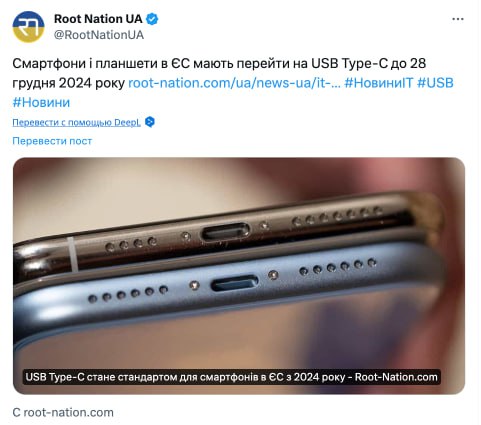Follow the root-nation.com/ua/news-ua article link

234,83
